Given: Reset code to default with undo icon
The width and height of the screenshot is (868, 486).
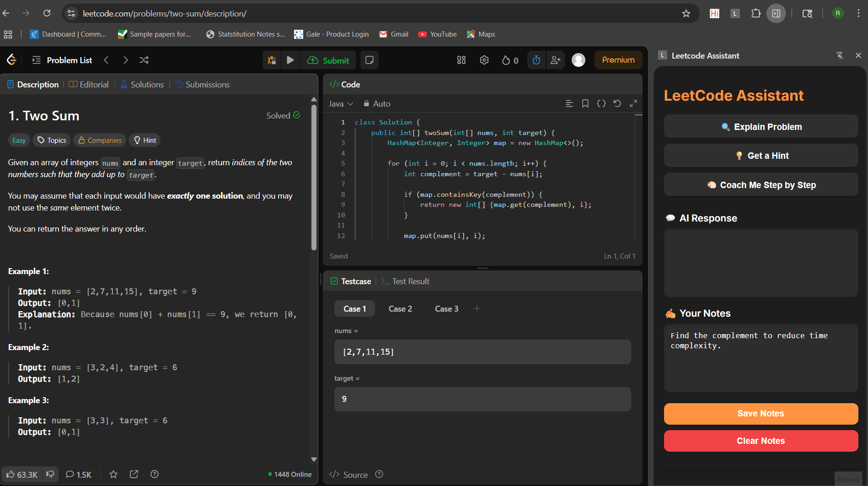Looking at the screenshot, I should pyautogui.click(x=617, y=103).
